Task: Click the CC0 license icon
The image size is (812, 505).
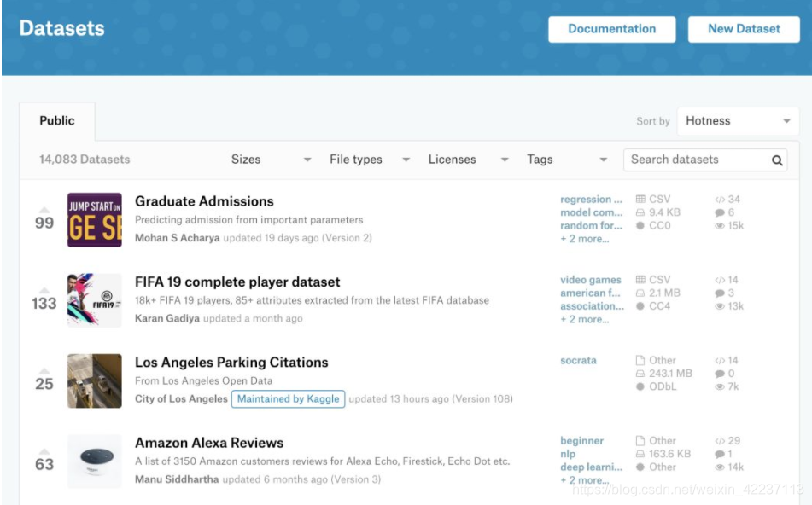Action: [x=640, y=225]
